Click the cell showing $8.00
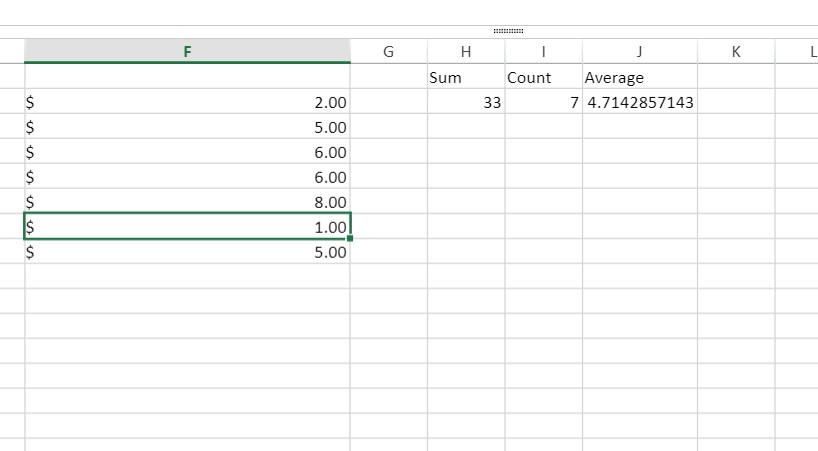818x451 pixels. click(187, 202)
